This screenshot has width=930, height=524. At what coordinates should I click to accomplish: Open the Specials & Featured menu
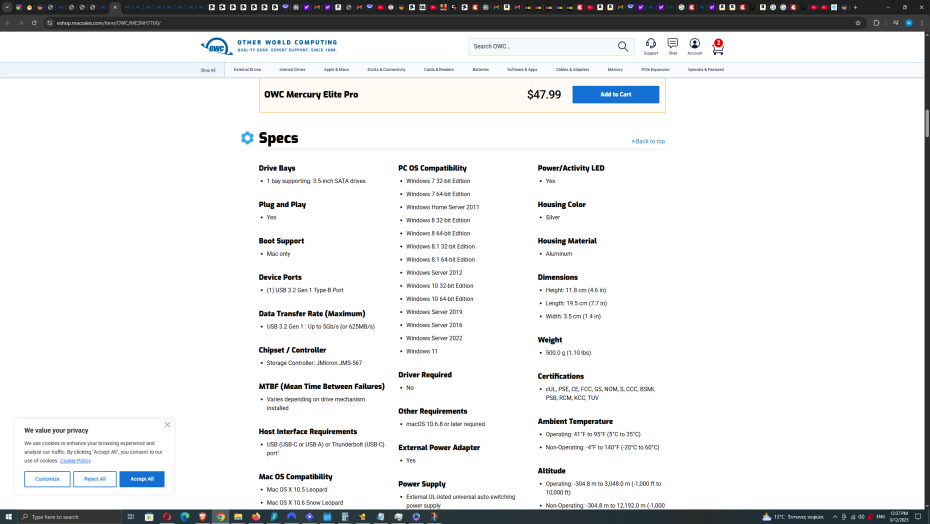click(x=706, y=69)
